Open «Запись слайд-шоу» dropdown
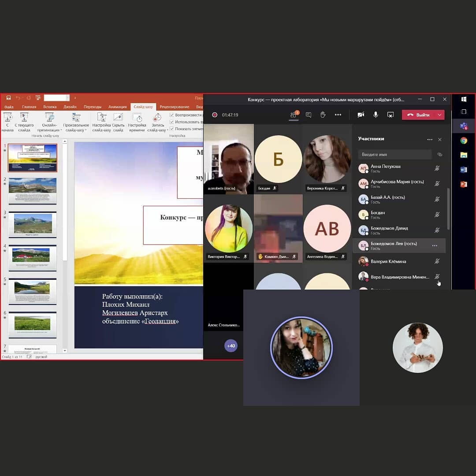 pos(157,122)
